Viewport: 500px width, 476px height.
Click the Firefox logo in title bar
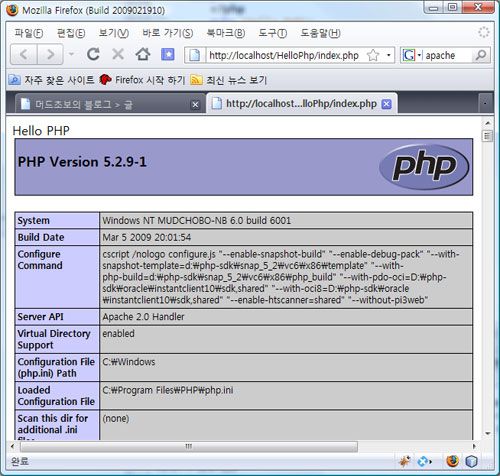(12, 10)
